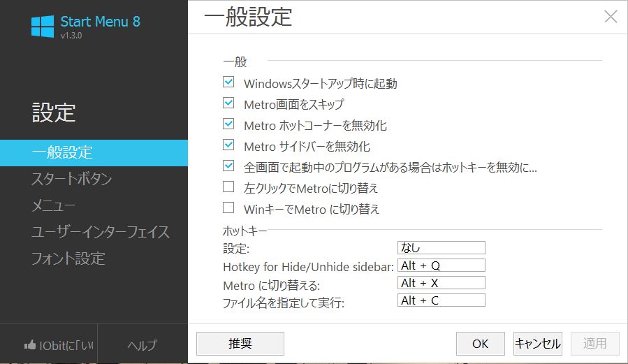Viewport: 628px width, 364px height.
Task: Select the 一般設定 sidebar item
Action: 62,152
